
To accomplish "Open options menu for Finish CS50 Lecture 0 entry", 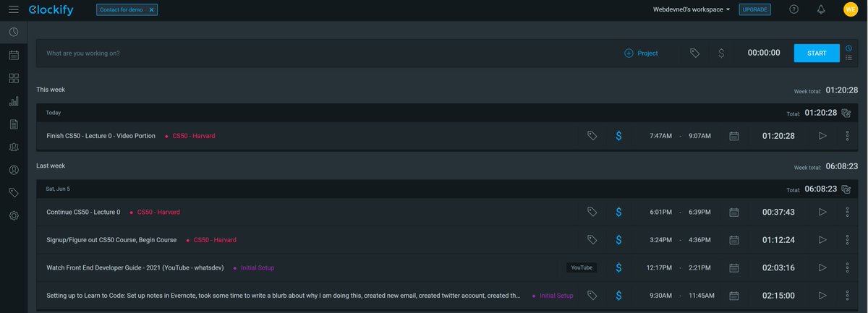I will tap(847, 136).
